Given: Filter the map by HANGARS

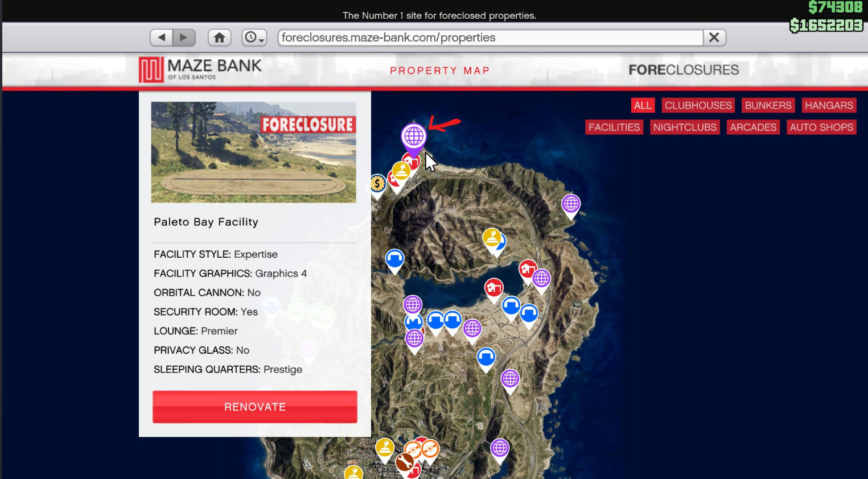Looking at the screenshot, I should pyautogui.click(x=829, y=105).
